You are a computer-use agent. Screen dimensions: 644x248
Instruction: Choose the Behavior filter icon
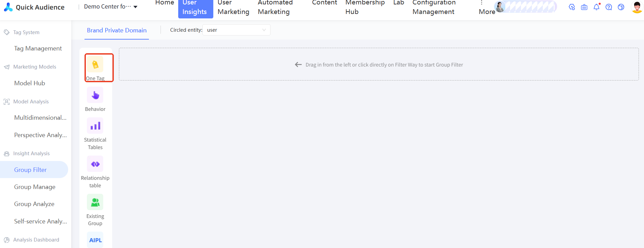95,95
